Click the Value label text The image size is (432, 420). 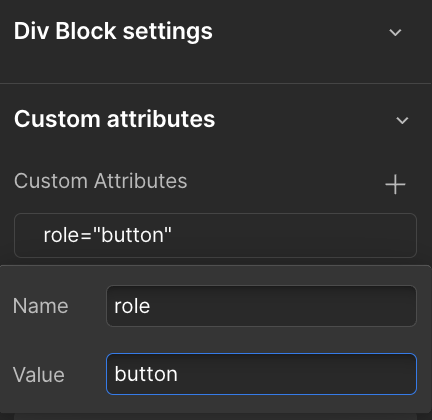tap(39, 375)
